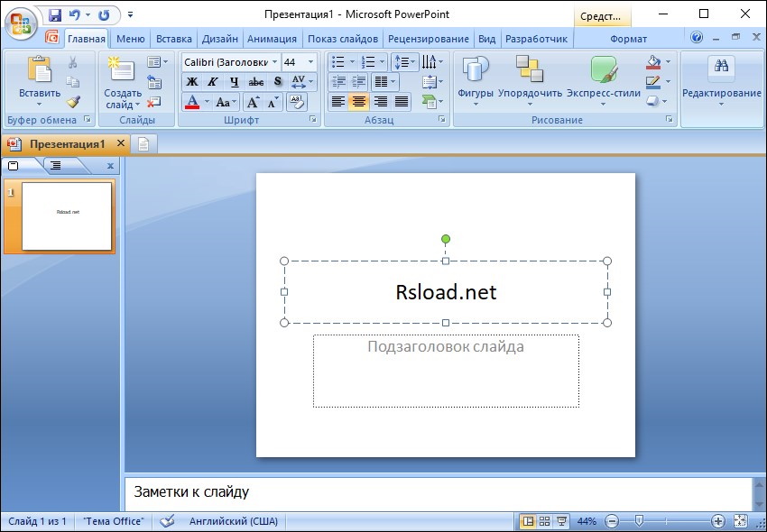The image size is (767, 532).
Task: Reset the slide layout icon
Action: pos(154,82)
